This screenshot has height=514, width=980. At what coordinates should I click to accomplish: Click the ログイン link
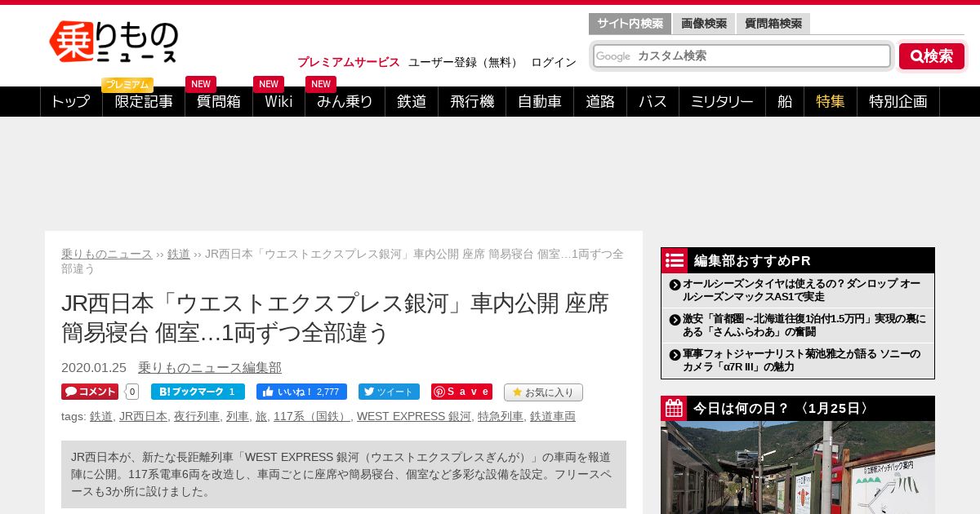pos(554,62)
